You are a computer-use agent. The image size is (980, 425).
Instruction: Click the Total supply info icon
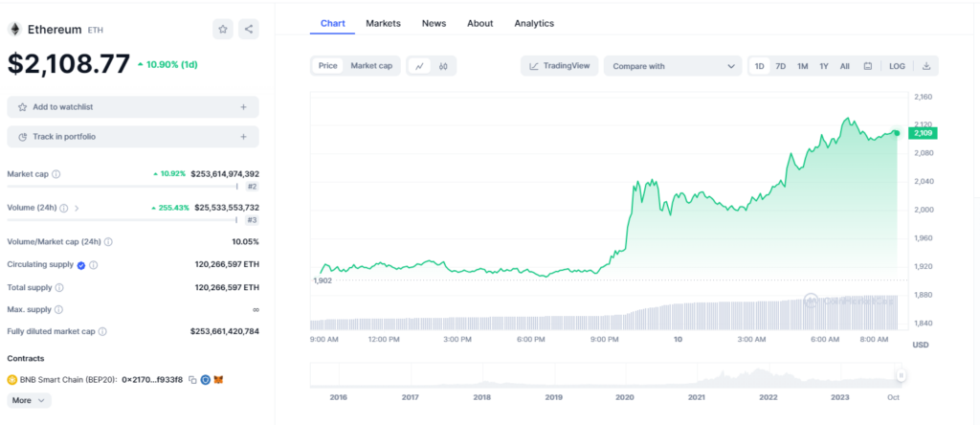(59, 287)
